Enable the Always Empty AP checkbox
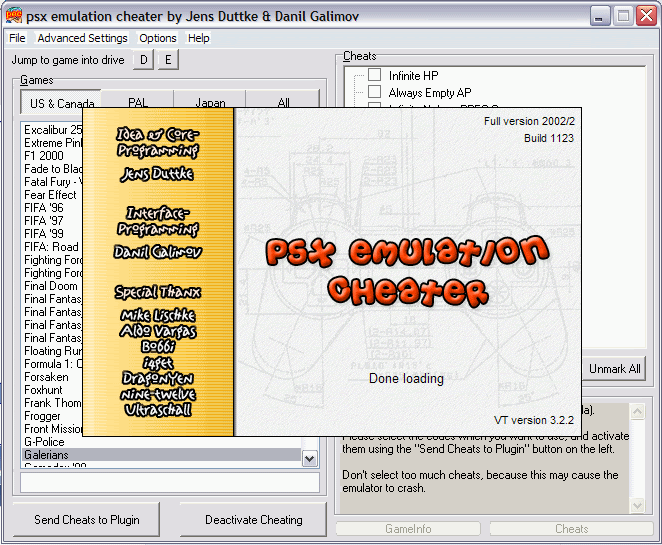 click(374, 92)
